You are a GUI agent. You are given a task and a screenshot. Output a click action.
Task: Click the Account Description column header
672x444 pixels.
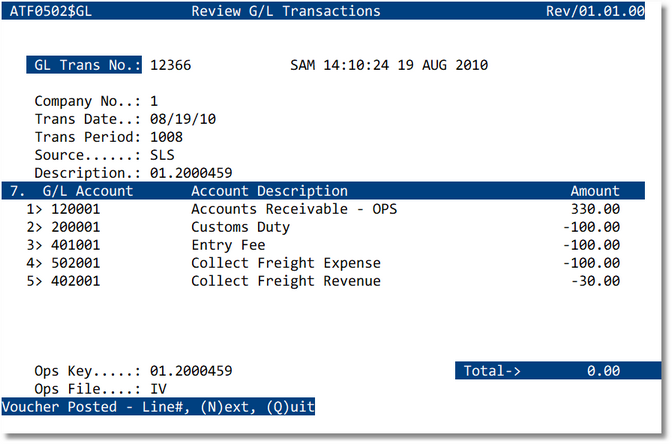tap(269, 191)
